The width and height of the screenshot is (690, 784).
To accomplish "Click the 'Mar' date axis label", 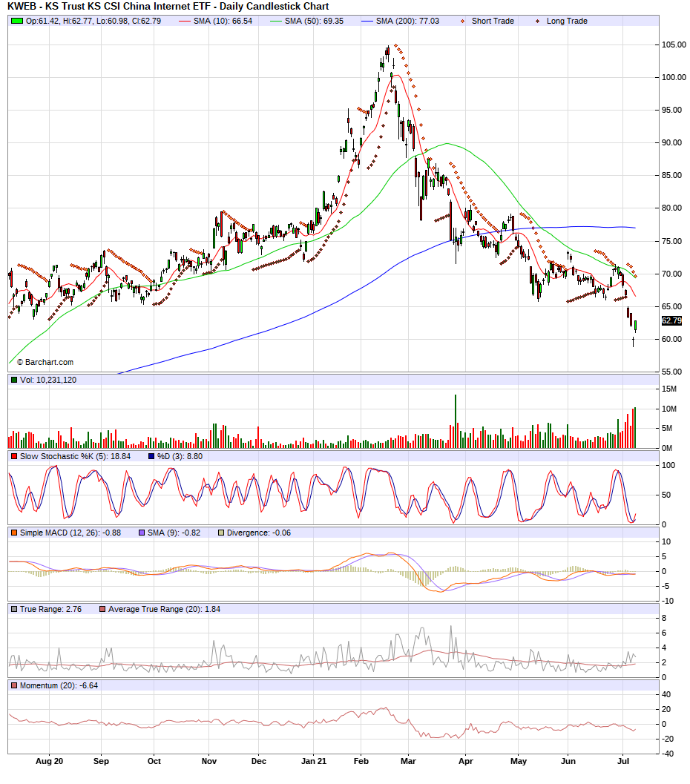I will (x=408, y=762).
